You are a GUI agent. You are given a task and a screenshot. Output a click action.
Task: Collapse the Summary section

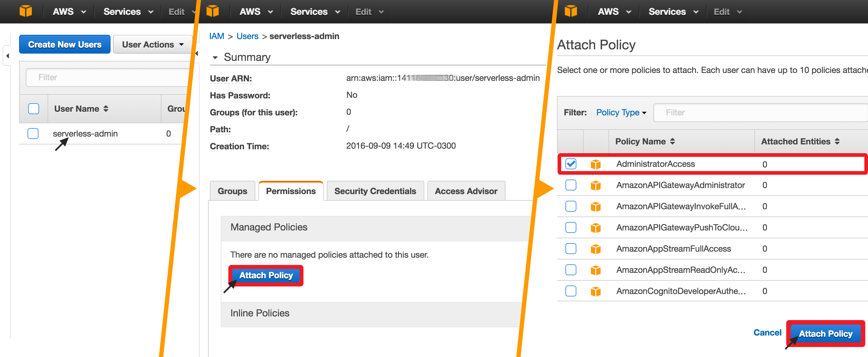point(216,57)
